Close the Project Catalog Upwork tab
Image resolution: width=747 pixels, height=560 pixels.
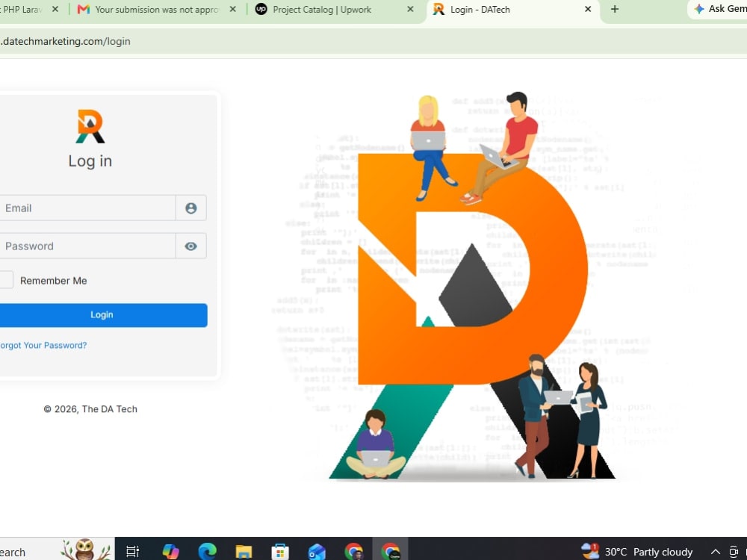[410, 9]
